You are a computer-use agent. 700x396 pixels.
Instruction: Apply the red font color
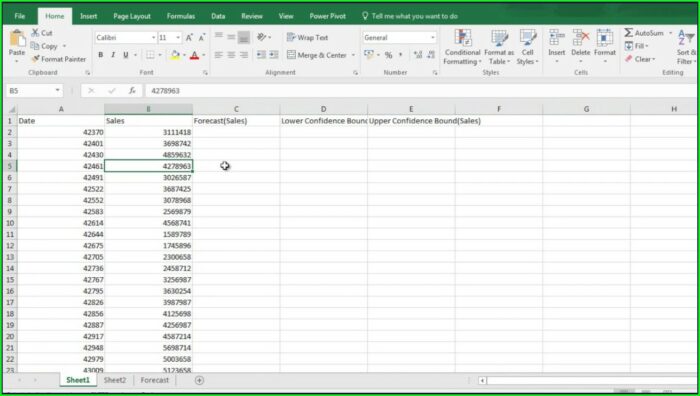click(194, 55)
